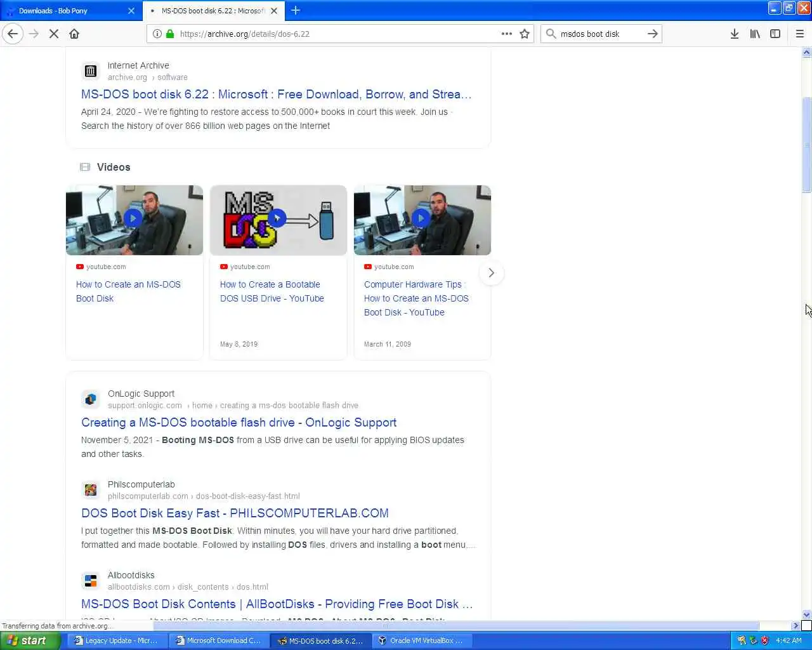Click the site information icon in address bar
812x650 pixels.
[x=157, y=34]
